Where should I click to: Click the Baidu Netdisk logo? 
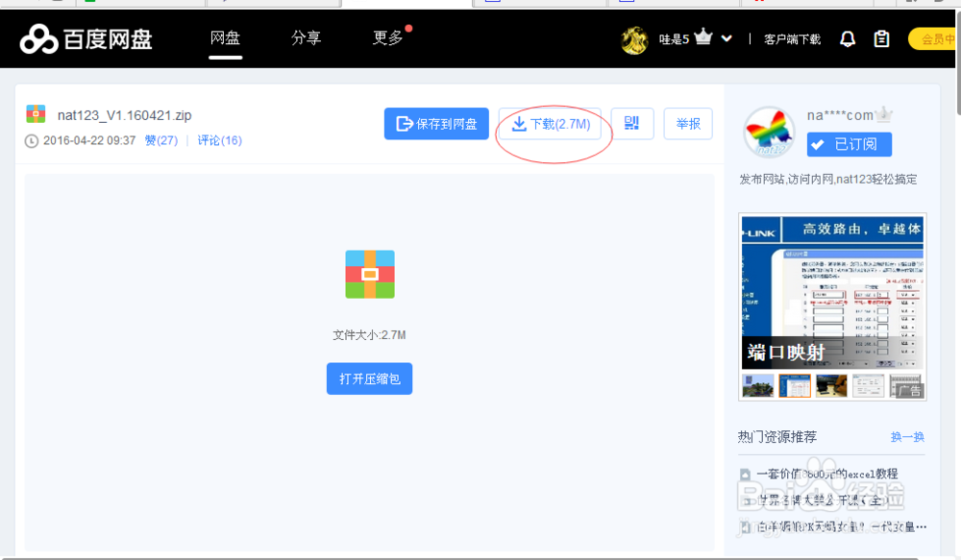coord(86,39)
